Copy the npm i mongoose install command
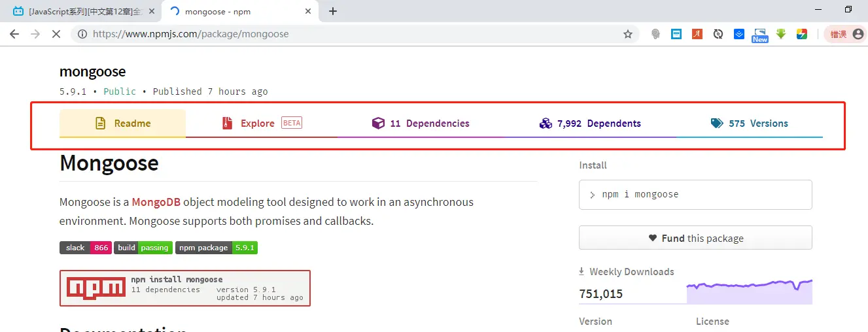Image resolution: width=868 pixels, height=332 pixels. point(695,195)
